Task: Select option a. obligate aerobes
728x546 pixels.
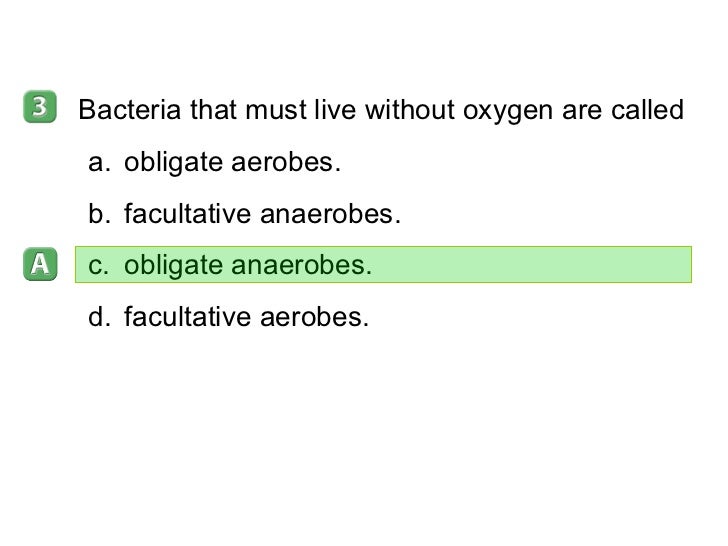Action: 214,162
